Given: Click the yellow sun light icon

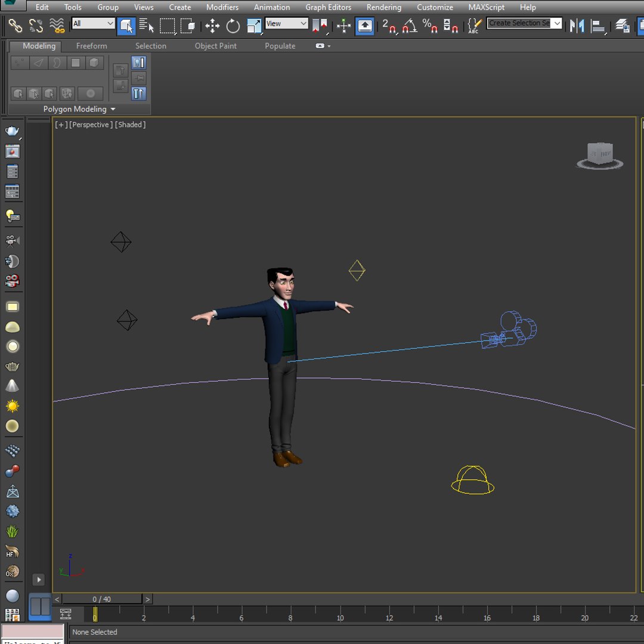Looking at the screenshot, I should [x=13, y=406].
